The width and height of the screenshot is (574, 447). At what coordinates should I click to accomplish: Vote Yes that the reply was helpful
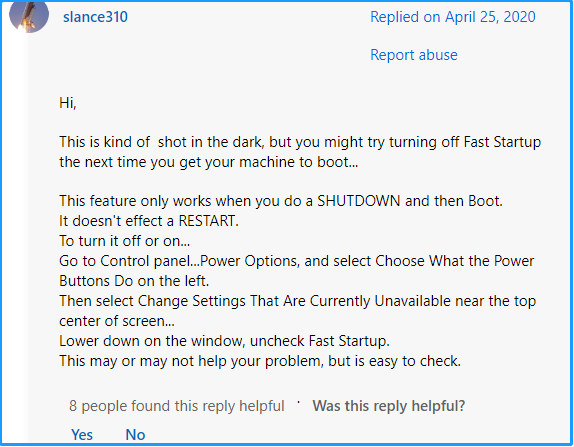click(82, 435)
